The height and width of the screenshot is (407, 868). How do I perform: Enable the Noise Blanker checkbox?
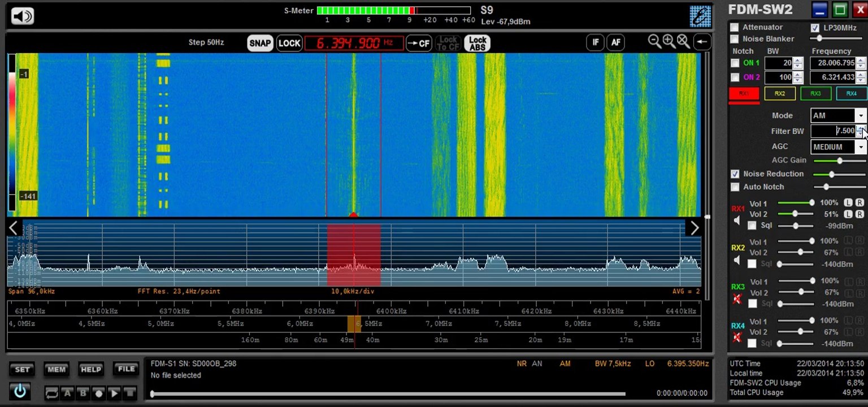pos(735,39)
